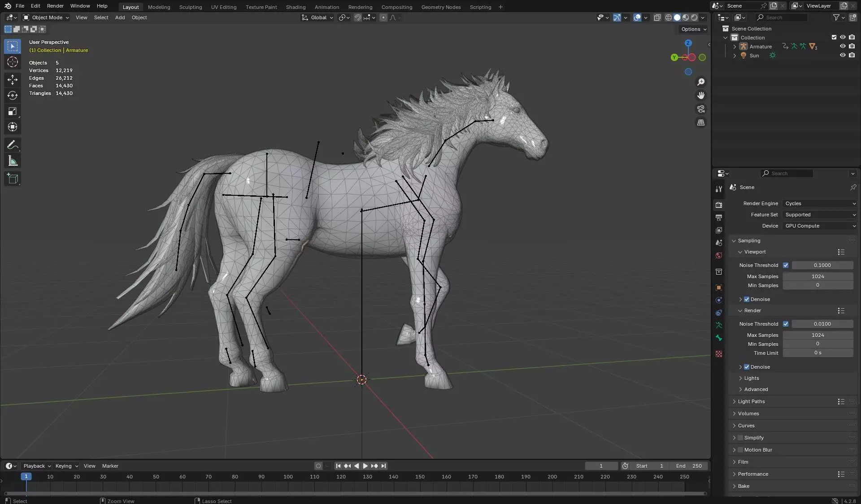Open the Object Mode dropdown
861x504 pixels.
(x=46, y=17)
